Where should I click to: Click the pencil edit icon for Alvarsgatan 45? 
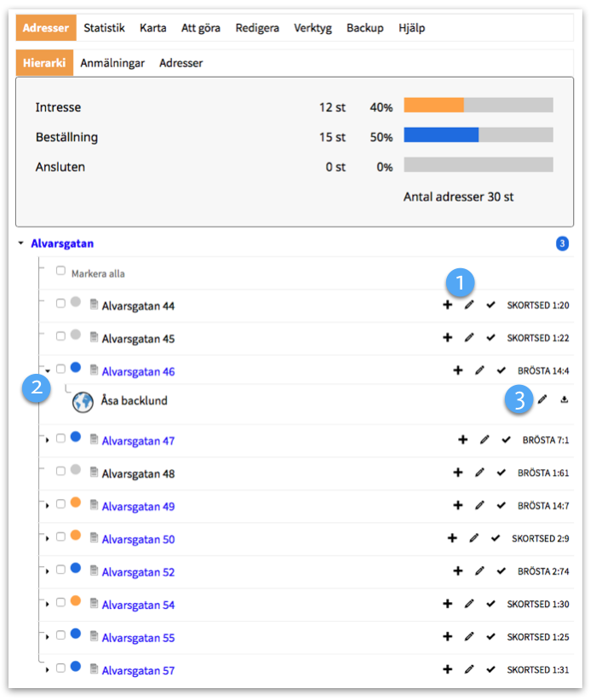tap(469, 338)
